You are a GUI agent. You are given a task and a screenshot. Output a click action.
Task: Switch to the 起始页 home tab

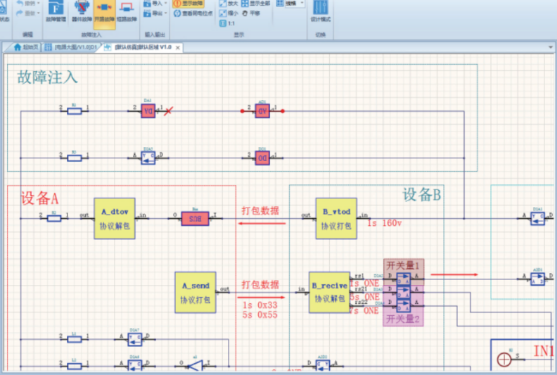point(25,47)
